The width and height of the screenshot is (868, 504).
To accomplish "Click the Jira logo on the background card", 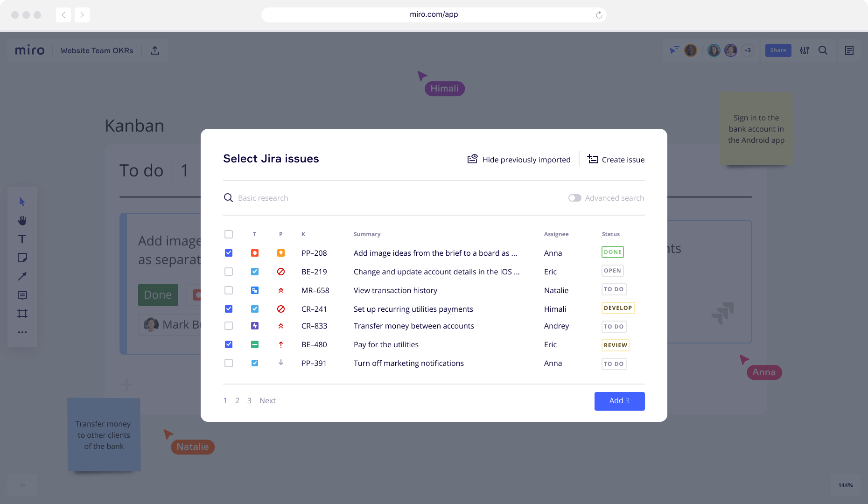I will pos(722,313).
